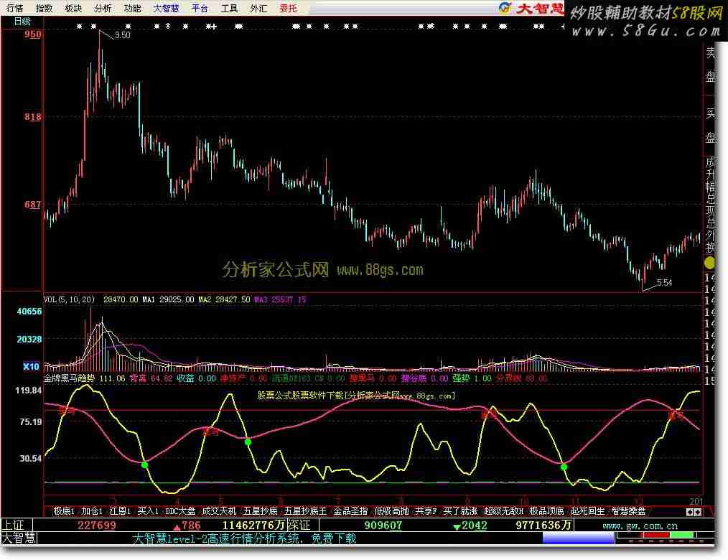The image size is (728, 560).
Task: Switch to the 五星抄底王 indicator tab
Action: pos(306,510)
